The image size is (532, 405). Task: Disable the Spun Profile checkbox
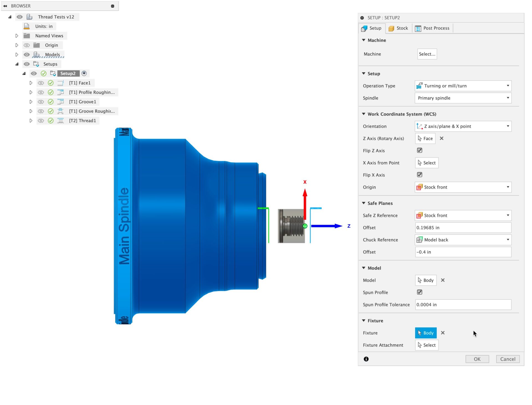coord(419,292)
